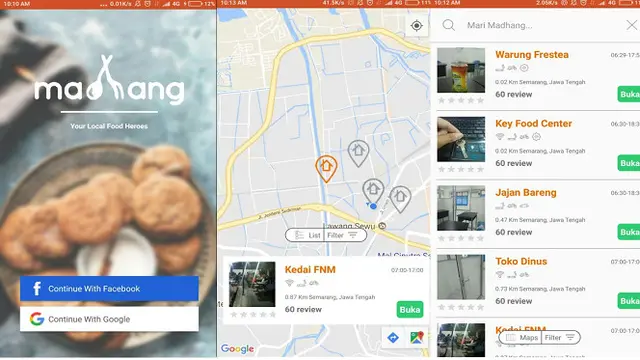Open Filter options on list screen

point(560,338)
